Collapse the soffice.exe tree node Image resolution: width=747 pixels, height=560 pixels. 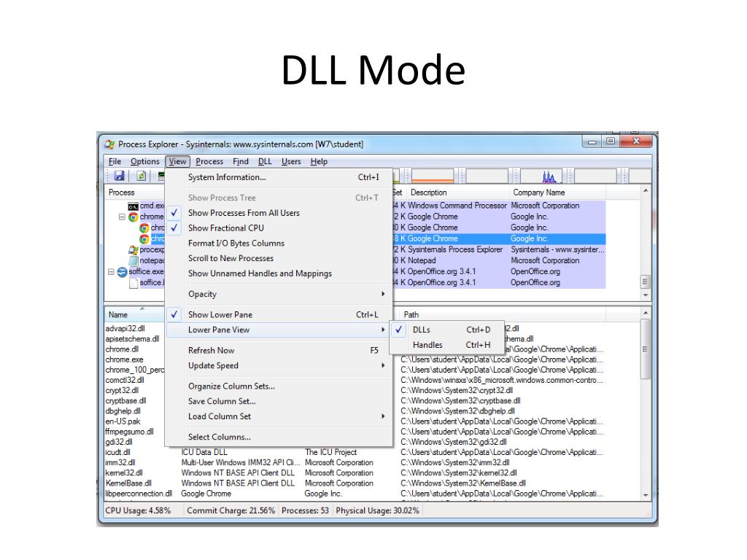tap(111, 272)
